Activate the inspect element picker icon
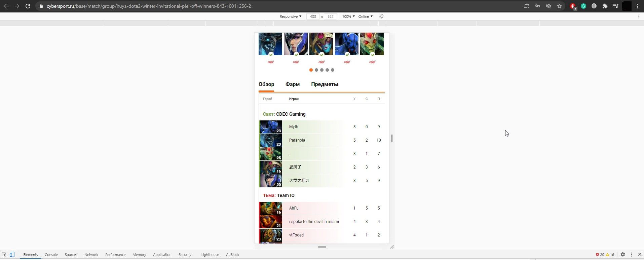This screenshot has height=260, width=644. pyautogui.click(x=4, y=255)
